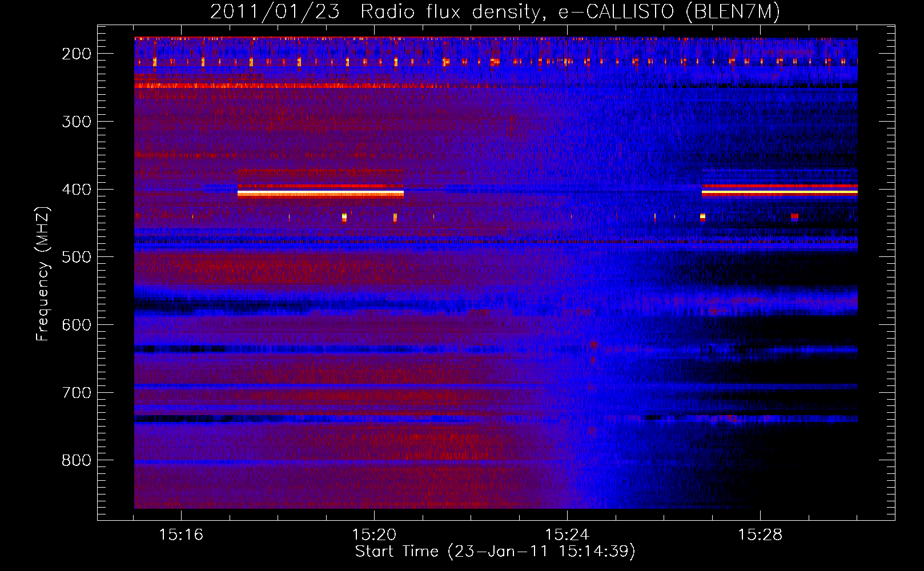Click the 15:20 time tick label
This screenshot has height=571, width=924.
[374, 535]
